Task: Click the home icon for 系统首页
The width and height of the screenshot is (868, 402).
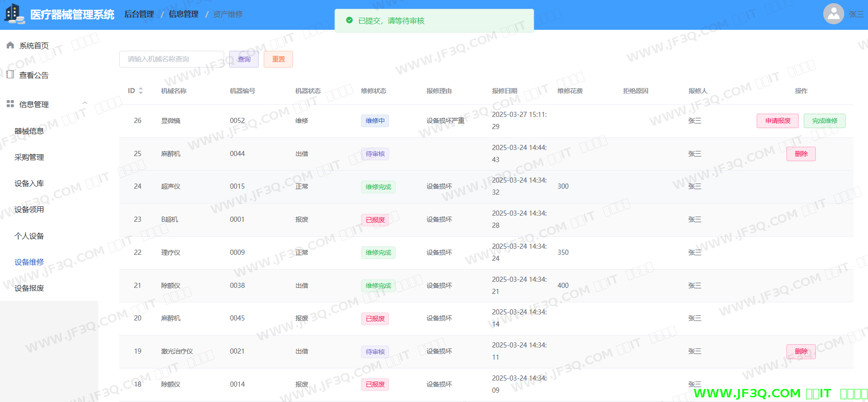Action: pyautogui.click(x=10, y=45)
